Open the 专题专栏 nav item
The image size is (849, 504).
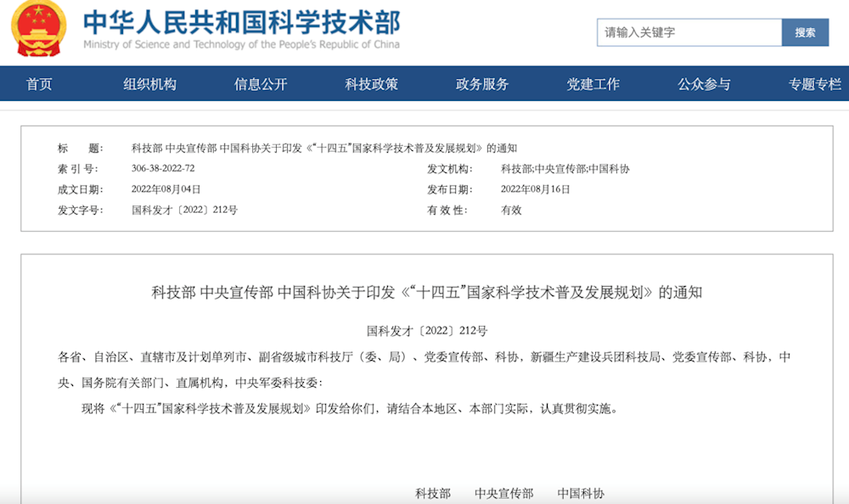815,84
